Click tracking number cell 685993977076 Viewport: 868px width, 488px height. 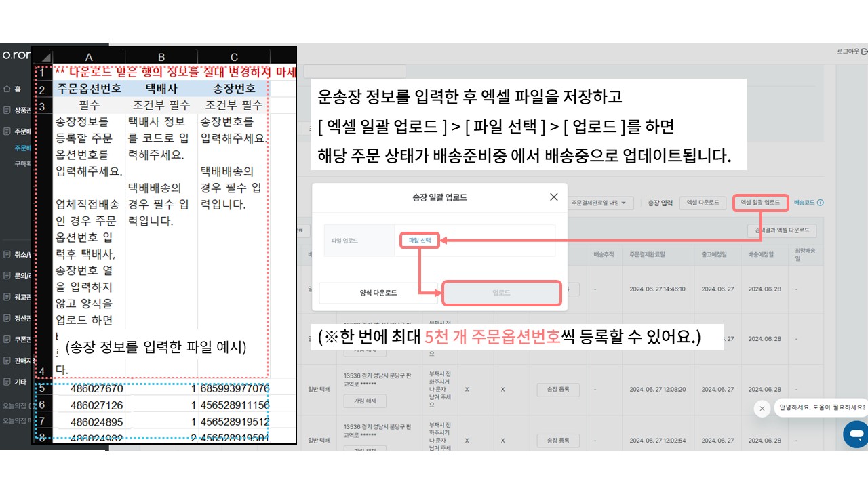[x=234, y=388]
